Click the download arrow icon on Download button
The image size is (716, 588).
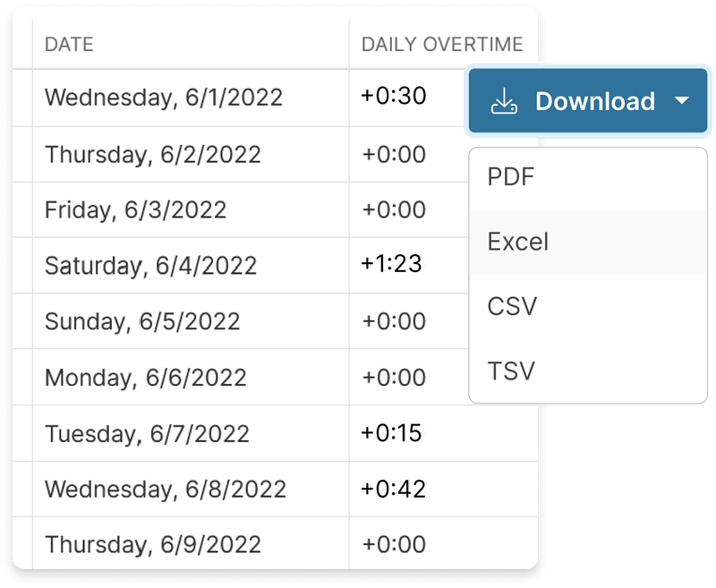506,101
